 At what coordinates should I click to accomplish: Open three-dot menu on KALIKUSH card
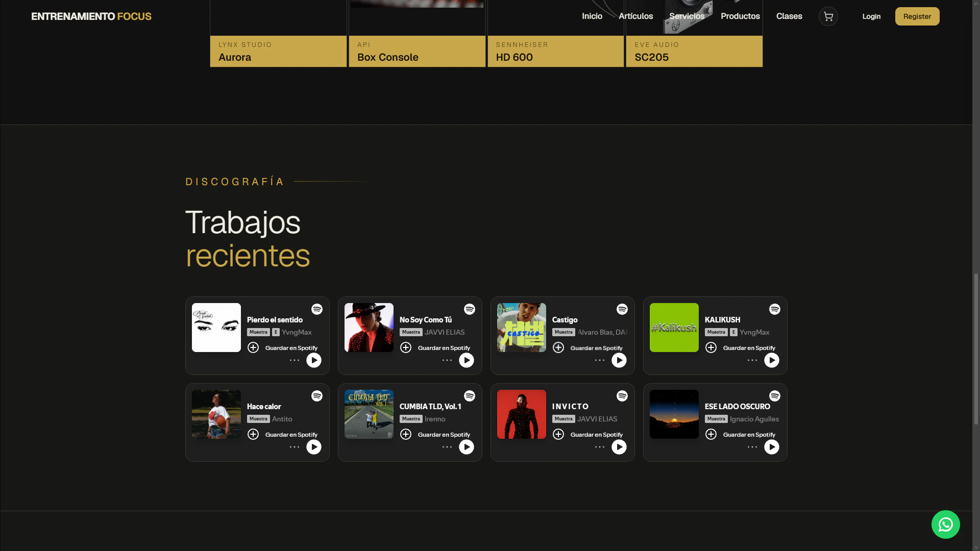(x=752, y=360)
